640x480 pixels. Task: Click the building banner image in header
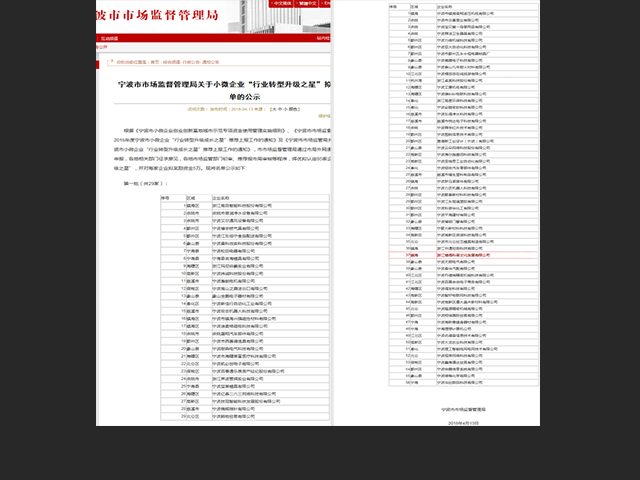(278, 16)
